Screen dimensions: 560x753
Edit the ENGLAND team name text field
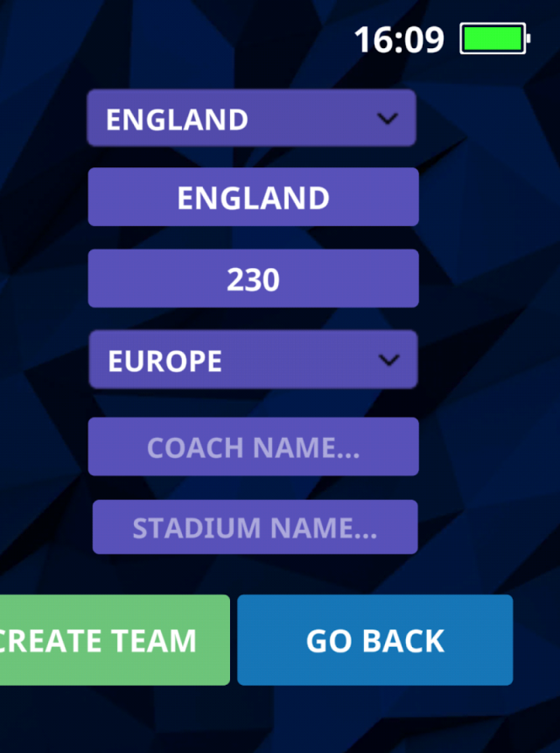[x=254, y=197]
